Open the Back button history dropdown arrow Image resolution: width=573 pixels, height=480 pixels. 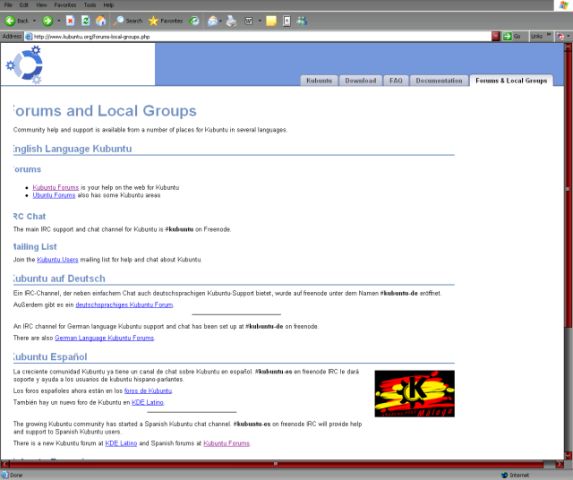(34, 21)
